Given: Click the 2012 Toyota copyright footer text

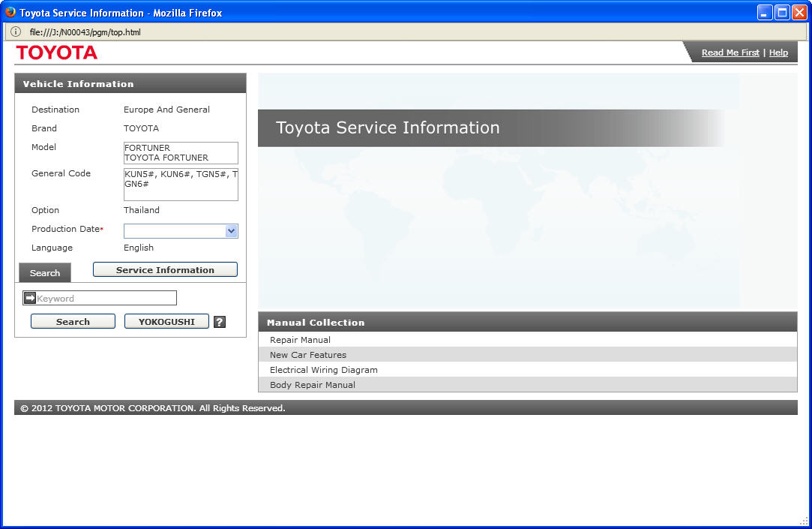Looking at the screenshot, I should coord(153,407).
